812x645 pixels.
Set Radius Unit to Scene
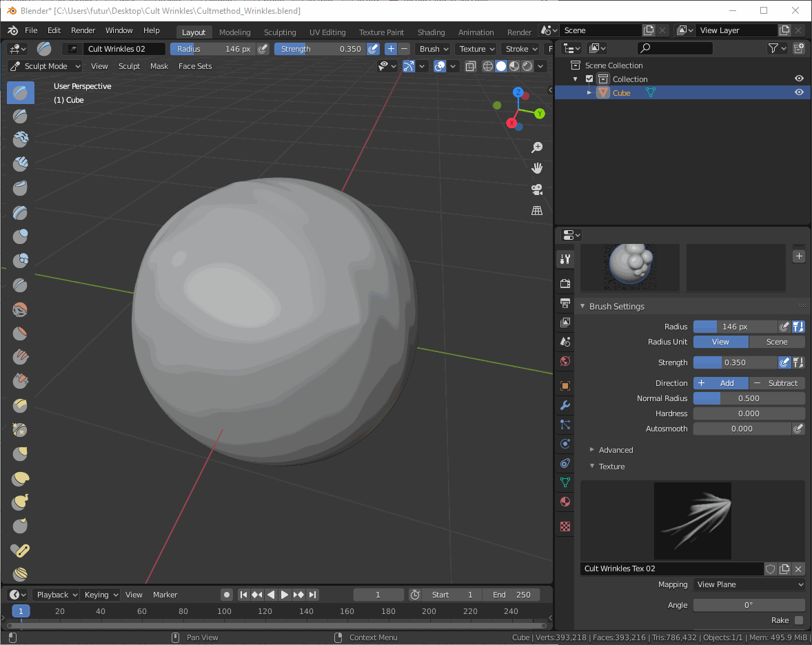(x=778, y=342)
